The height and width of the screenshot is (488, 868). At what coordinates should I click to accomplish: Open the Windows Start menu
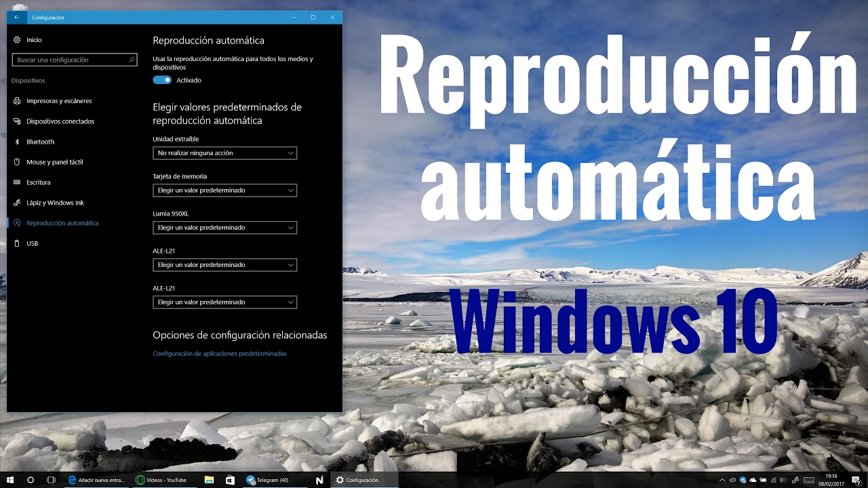(x=10, y=480)
